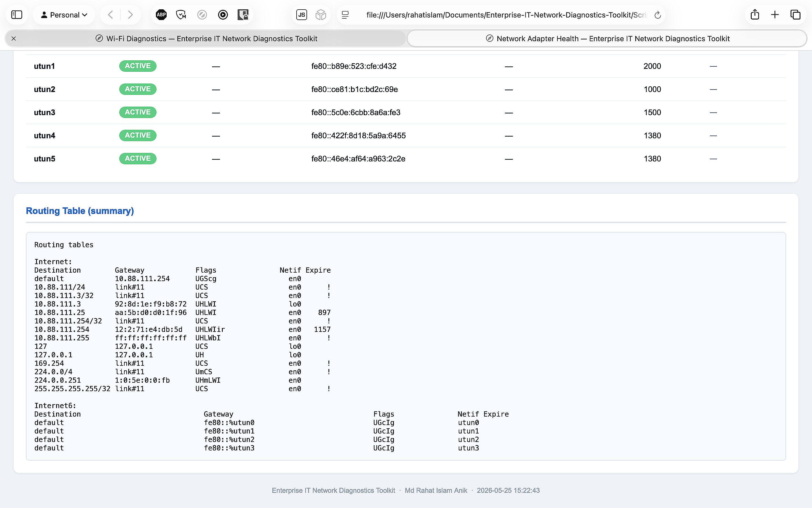This screenshot has height=508, width=812.
Task: Select address fe80::b89e:523:cfe:d432
Action: (x=354, y=66)
